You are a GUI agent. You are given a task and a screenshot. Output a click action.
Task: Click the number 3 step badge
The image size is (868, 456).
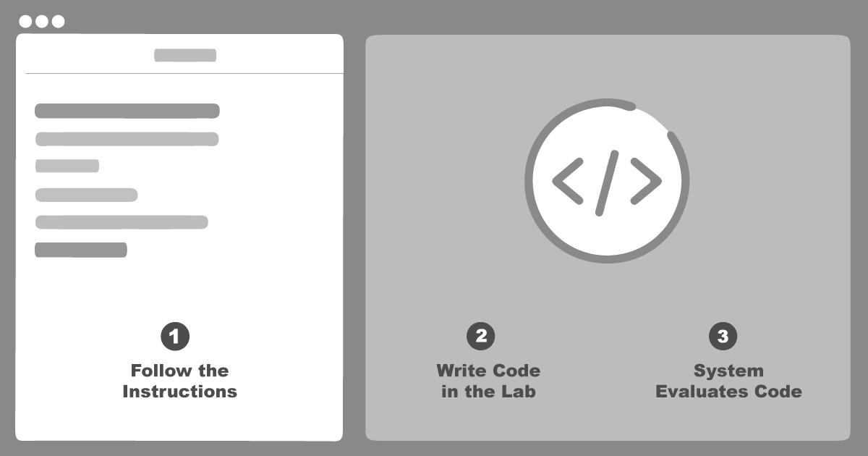tap(723, 336)
